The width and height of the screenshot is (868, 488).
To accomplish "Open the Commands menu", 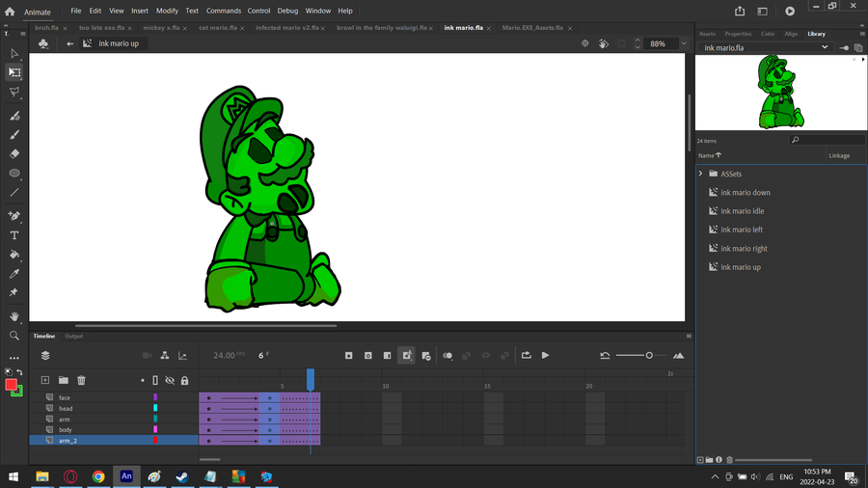I will tap(223, 11).
